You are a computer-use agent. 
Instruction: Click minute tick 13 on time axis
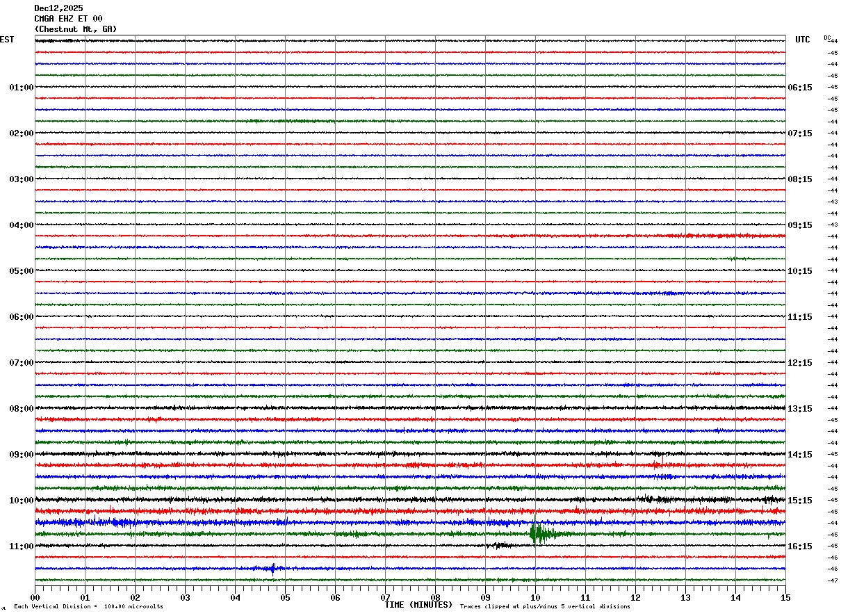685,597
